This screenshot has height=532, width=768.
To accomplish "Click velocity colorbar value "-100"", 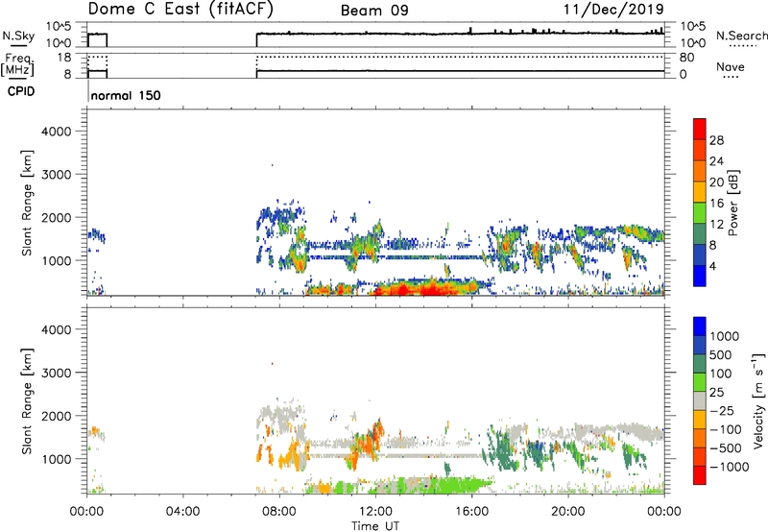I will (726, 429).
